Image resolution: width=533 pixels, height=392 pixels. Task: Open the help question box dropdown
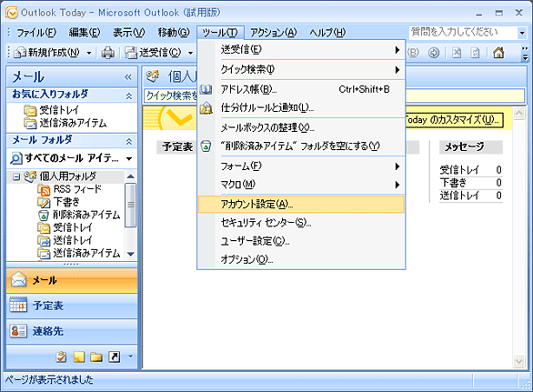[x=522, y=33]
